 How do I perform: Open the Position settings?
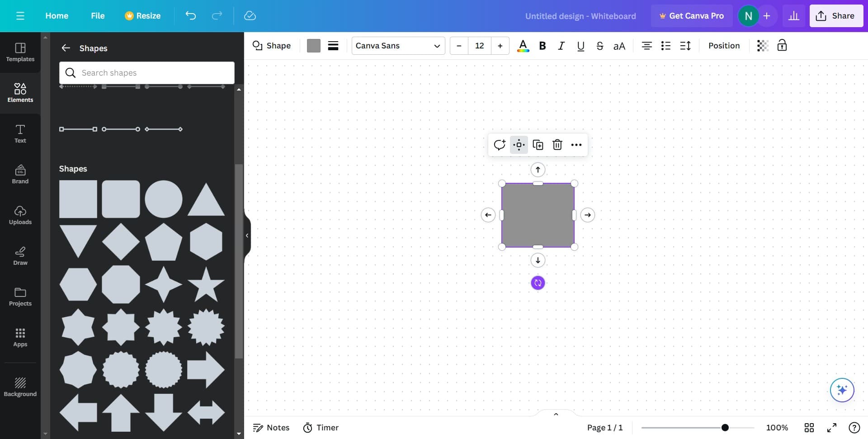[723, 46]
